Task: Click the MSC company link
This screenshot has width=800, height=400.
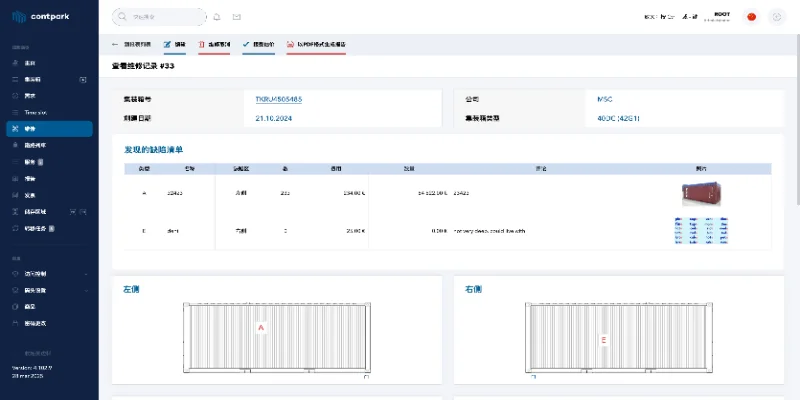Action: pyautogui.click(x=604, y=100)
